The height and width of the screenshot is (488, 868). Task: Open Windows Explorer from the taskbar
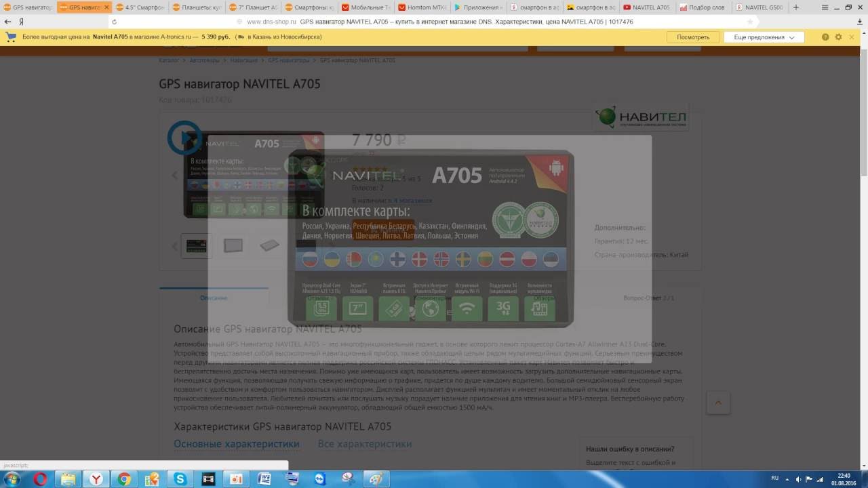68,479
